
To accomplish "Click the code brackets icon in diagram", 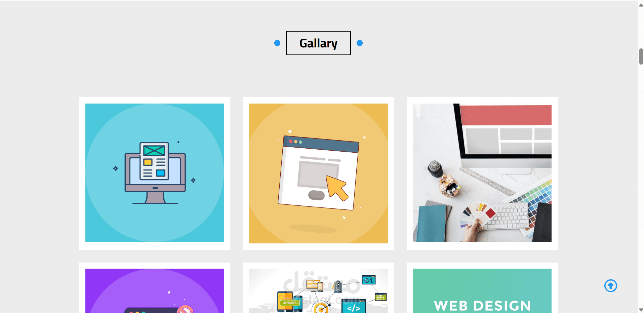I will pyautogui.click(x=354, y=307).
